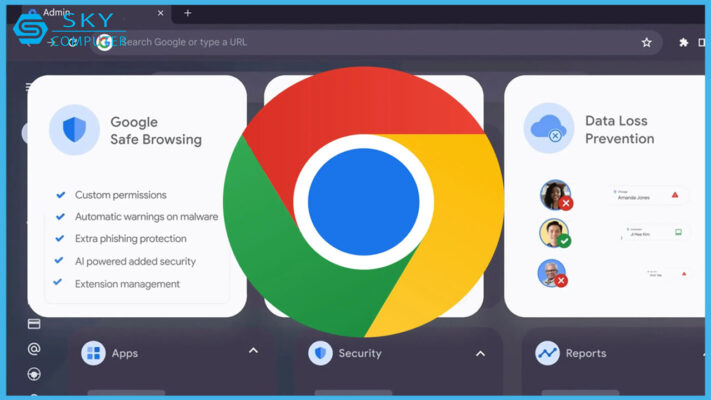This screenshot has height=400, width=711.
Task: Click the Data Loss Prevention cloud icon
Action: [x=549, y=128]
